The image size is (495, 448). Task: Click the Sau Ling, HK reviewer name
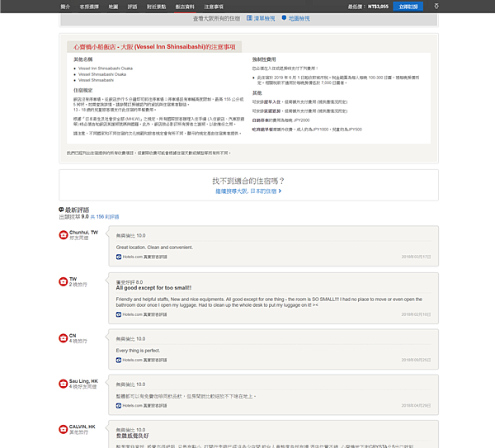click(x=83, y=381)
